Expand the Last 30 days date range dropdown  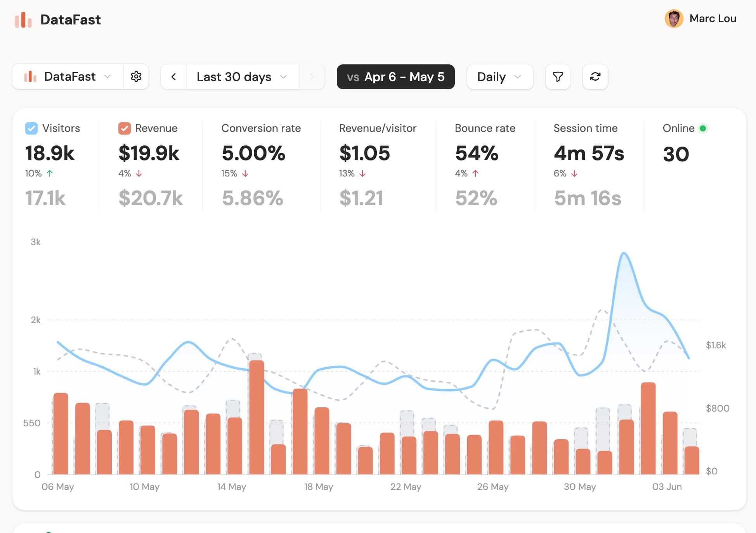coord(243,77)
